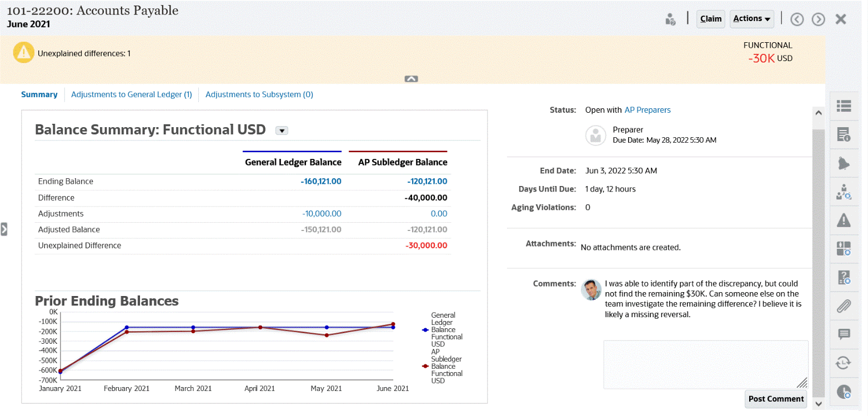This screenshot has width=868, height=416.
Task: Open the Comments speech bubble icon
Action: pyautogui.click(x=844, y=334)
